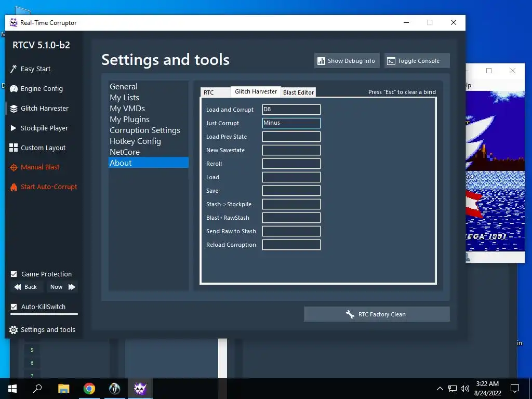Click Stash->Stockpile hotkey field
The width and height of the screenshot is (532, 399).
tap(291, 204)
